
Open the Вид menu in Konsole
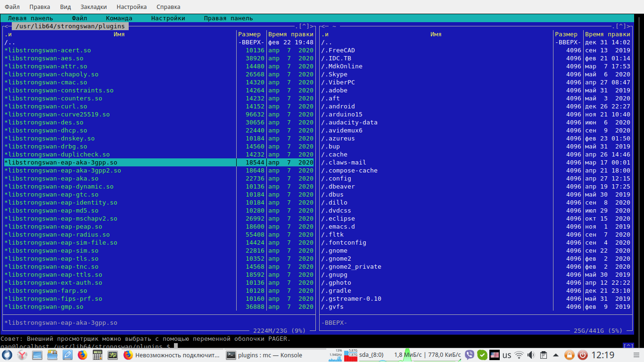click(x=66, y=7)
